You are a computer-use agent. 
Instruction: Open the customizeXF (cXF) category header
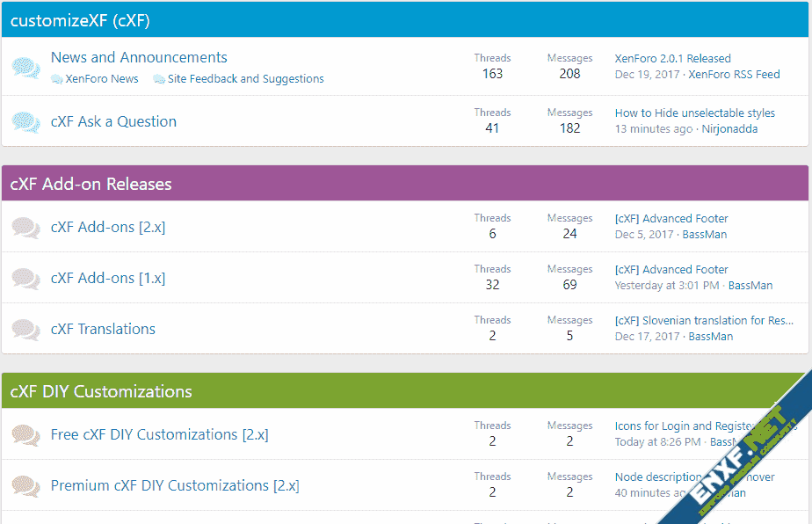pyautogui.click(x=80, y=21)
